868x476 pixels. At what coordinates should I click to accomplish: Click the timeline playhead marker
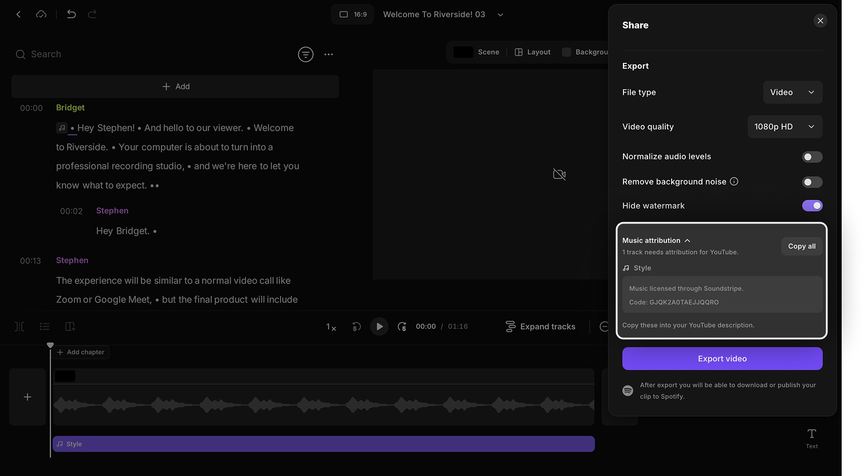point(50,345)
